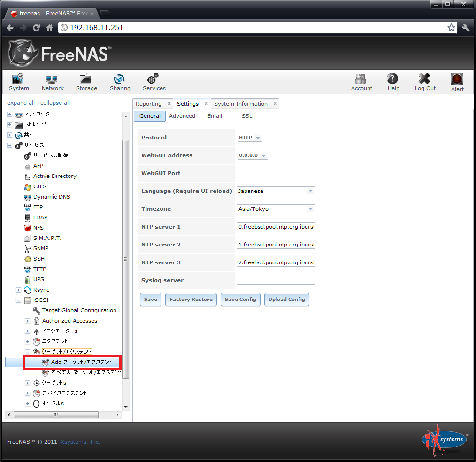
Task: Collapse the iSCSI tree node
Action: (18, 300)
